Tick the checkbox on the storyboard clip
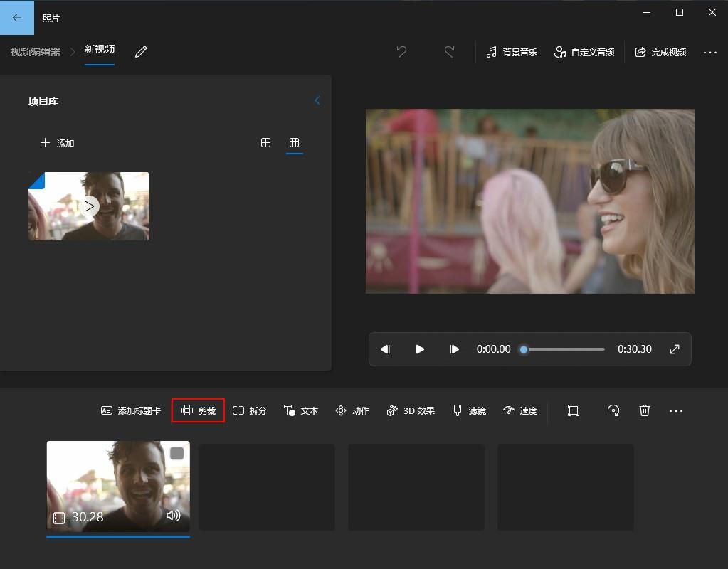728x569 pixels. point(177,454)
